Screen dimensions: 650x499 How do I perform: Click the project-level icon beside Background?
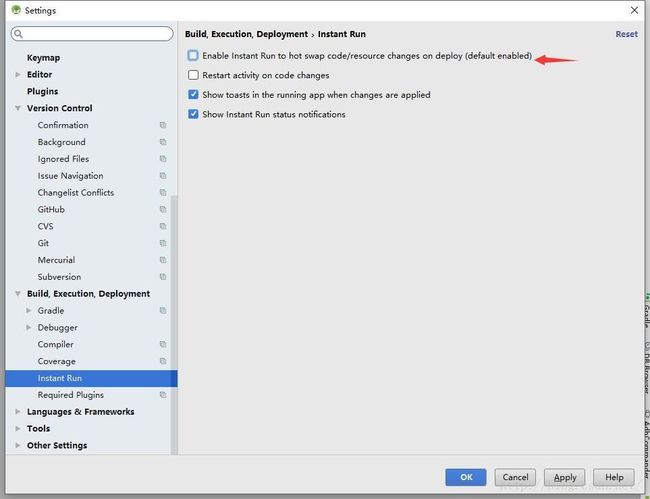[163, 142]
